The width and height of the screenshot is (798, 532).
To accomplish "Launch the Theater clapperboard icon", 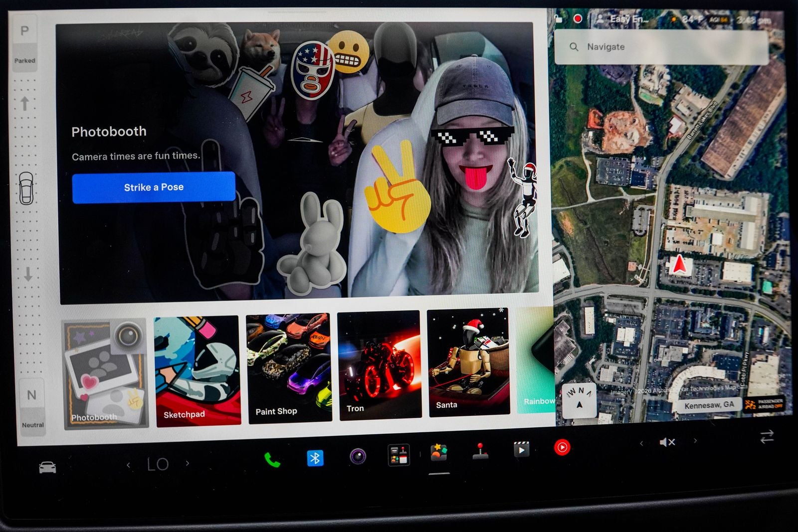I will tap(521, 449).
